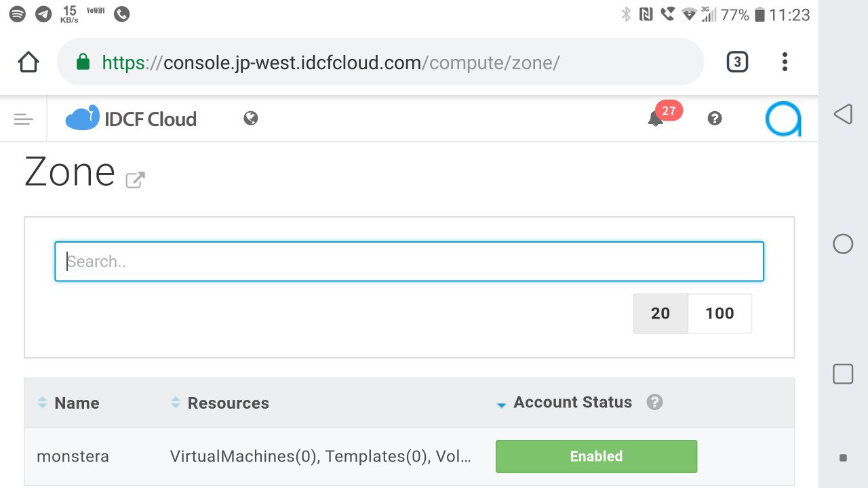Open the help question mark icon
The image size is (868, 488).
[x=714, y=119]
